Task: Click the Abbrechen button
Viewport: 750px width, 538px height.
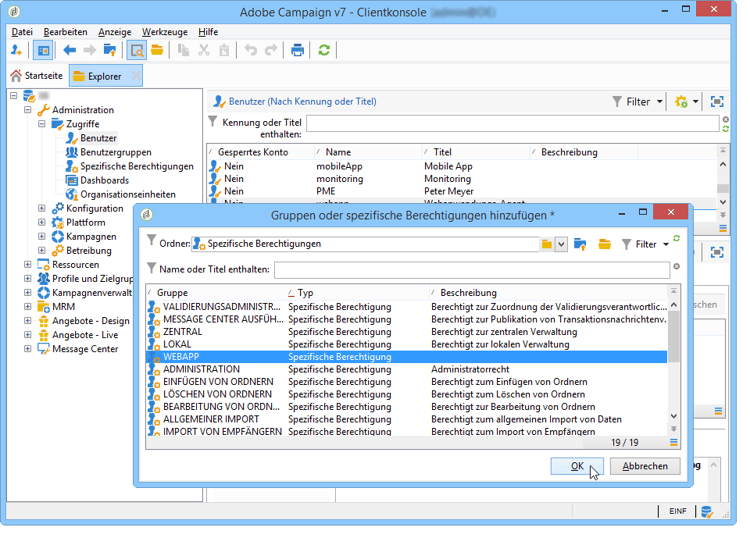Action: (645, 466)
